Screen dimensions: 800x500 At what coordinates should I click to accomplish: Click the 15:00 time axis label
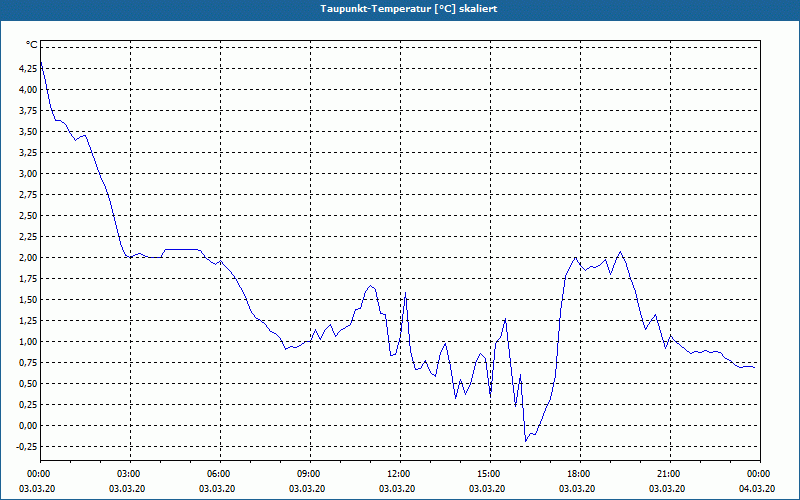coord(490,474)
